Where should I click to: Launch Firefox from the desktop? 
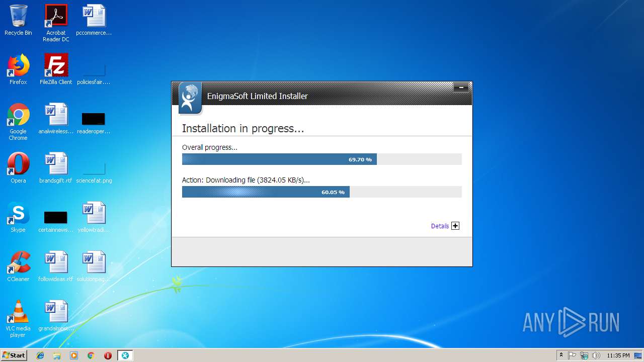[18, 69]
